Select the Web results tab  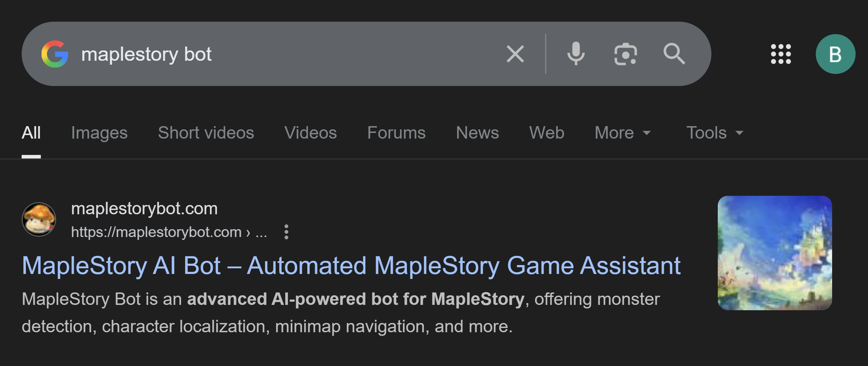coord(547,133)
